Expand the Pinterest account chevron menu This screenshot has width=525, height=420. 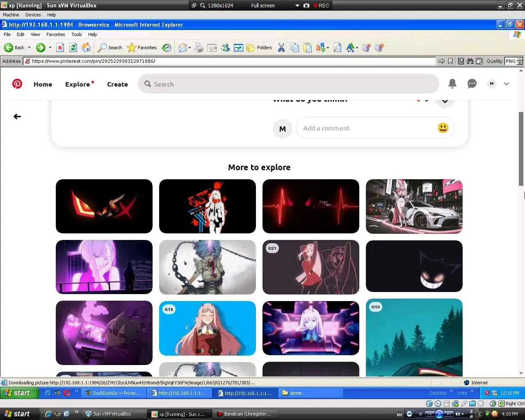(507, 84)
